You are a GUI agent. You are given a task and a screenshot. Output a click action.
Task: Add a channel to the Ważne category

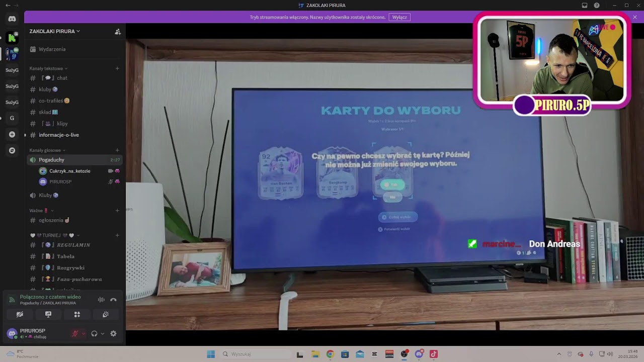(117, 211)
